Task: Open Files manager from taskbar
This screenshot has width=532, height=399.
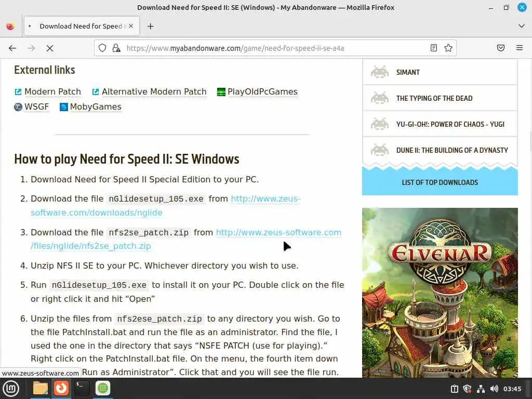Action: coord(40,388)
